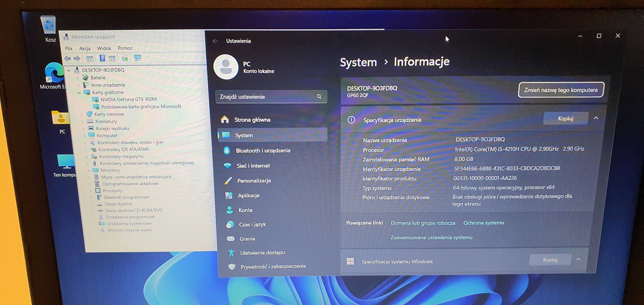Click the 8,00 GB RAM value

[x=464, y=159]
